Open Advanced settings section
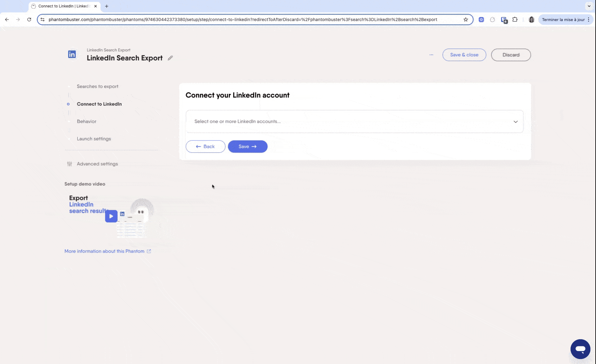 pyautogui.click(x=97, y=164)
